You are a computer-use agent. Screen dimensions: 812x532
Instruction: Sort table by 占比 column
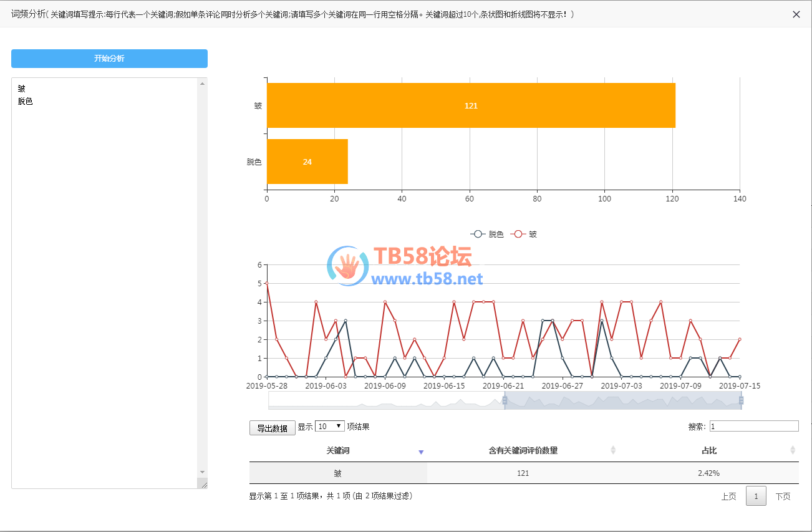pos(708,450)
